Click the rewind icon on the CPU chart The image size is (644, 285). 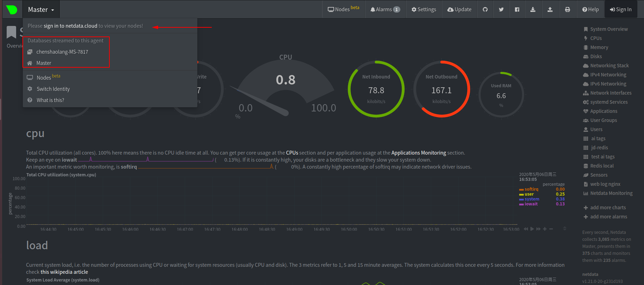526,229
